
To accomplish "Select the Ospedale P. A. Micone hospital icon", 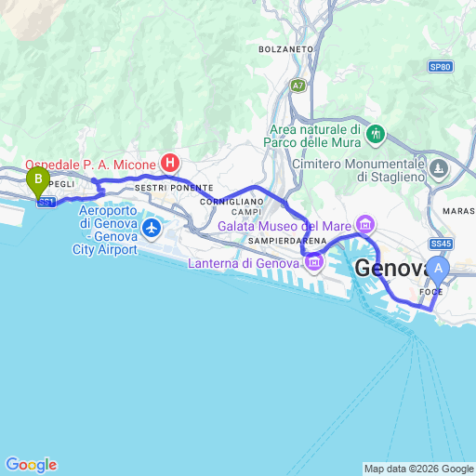I will point(170,163).
